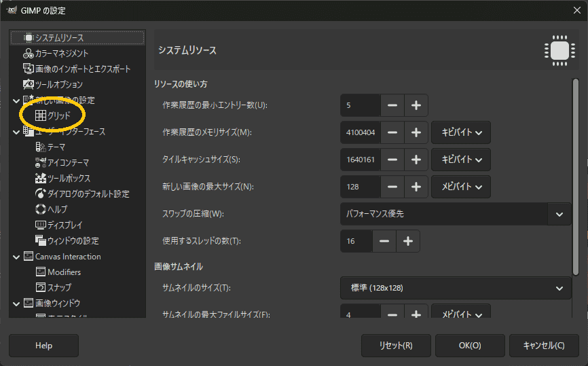Decrease 使用するスレッドの数 with minus button
Image resolution: width=588 pixels, height=366 pixels.
point(384,241)
